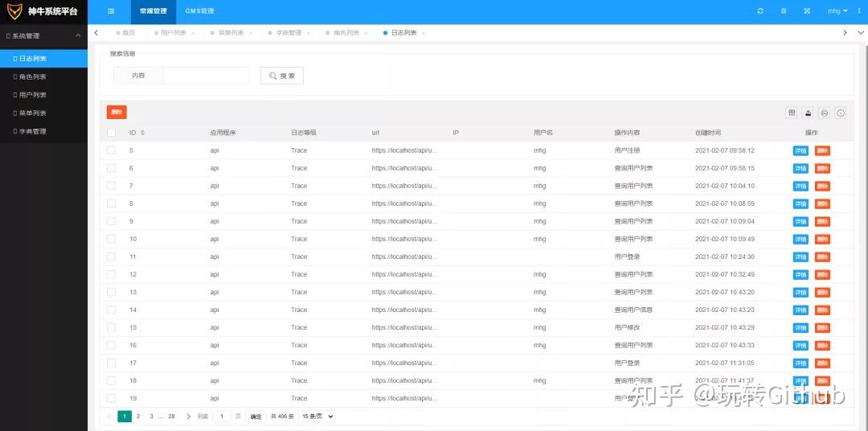Click the 用户修改 operation cell
The width and height of the screenshot is (868, 431).
[x=627, y=328]
